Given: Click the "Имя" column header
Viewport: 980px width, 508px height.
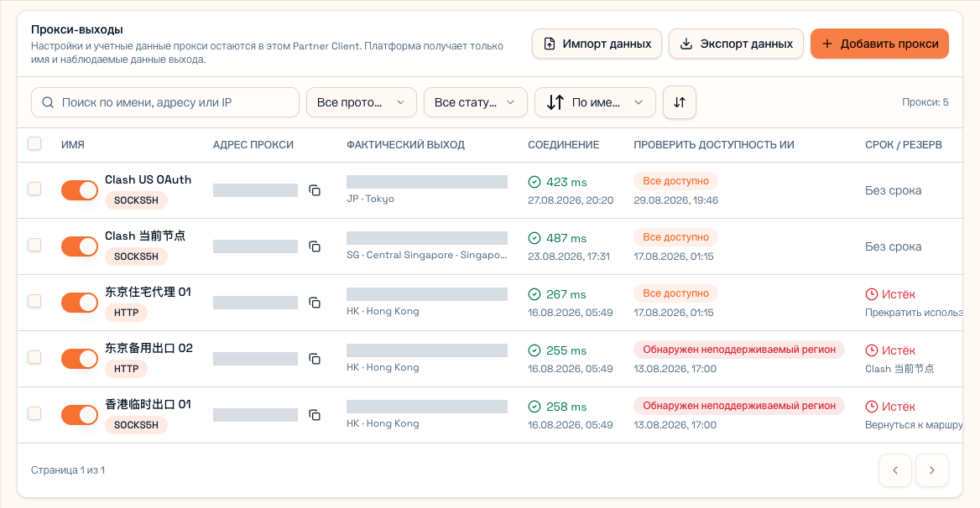Looking at the screenshot, I should pyautogui.click(x=72, y=145).
